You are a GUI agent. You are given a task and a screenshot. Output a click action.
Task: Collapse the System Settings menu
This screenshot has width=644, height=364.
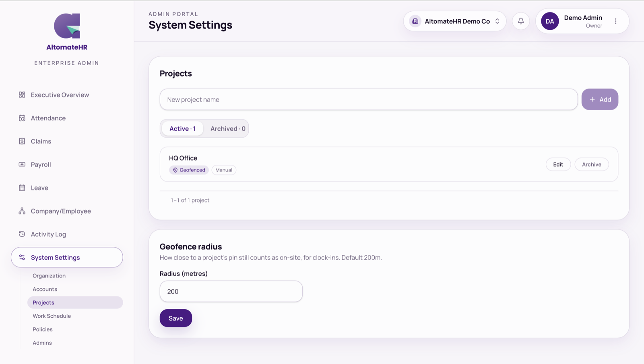click(x=67, y=257)
